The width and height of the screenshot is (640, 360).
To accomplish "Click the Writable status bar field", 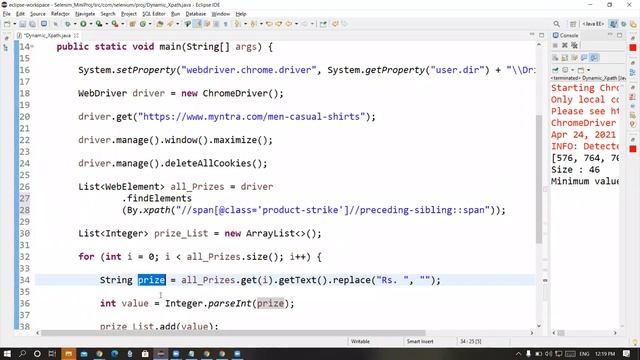I will point(360,341).
